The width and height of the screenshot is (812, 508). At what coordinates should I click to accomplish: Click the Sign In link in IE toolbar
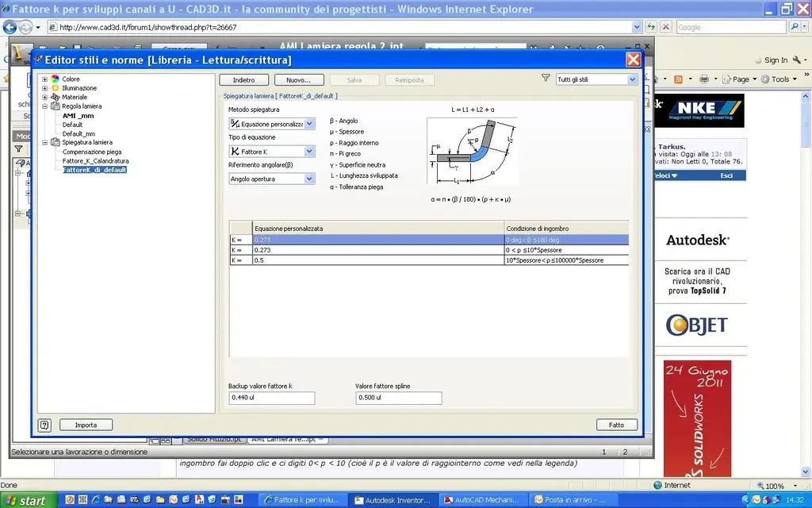coord(776,60)
